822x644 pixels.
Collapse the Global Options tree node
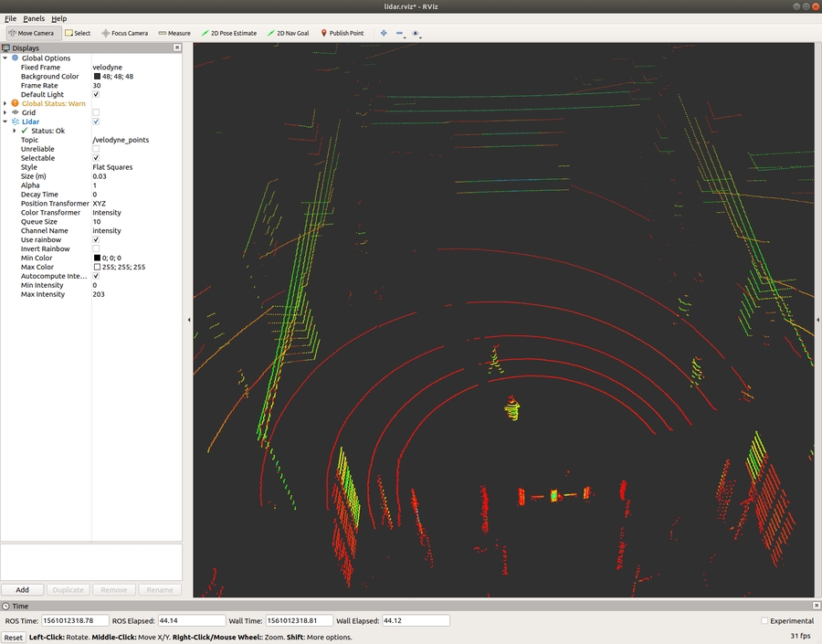tap(5, 58)
